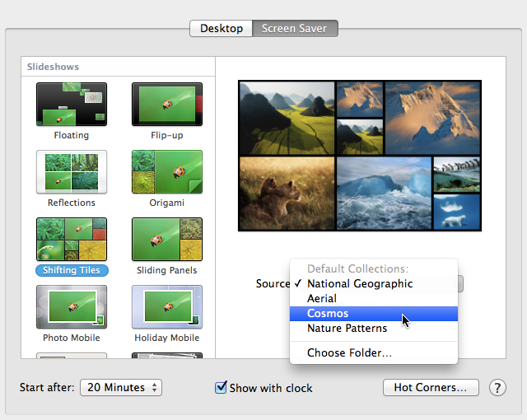Viewport: 527px width, 420px height.
Task: Choose the Sliding Panels slideshow
Action: click(167, 239)
